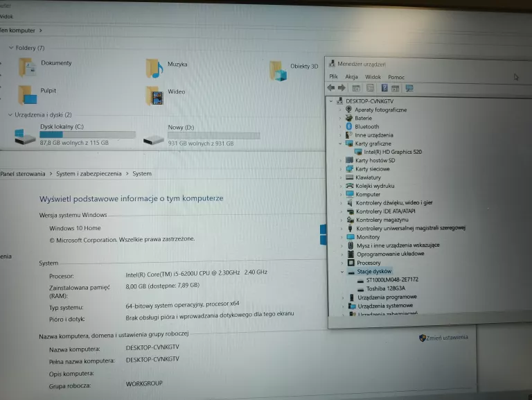Click Ten komputer in Explorer address bar

[x=17, y=31]
